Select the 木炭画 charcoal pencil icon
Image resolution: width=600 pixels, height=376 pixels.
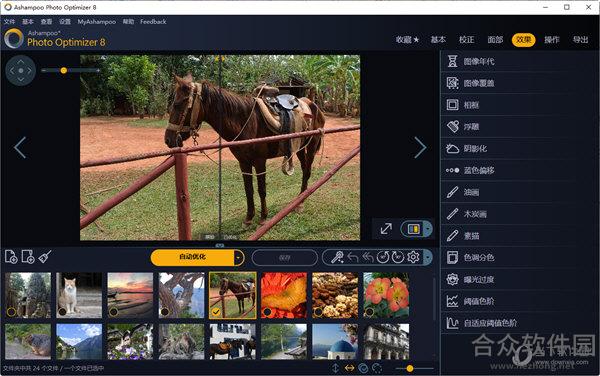click(x=452, y=214)
